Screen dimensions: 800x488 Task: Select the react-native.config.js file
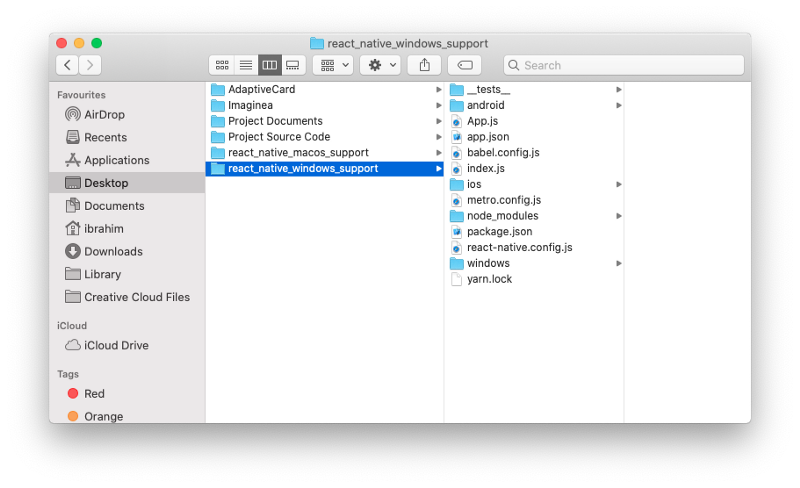tap(534, 248)
